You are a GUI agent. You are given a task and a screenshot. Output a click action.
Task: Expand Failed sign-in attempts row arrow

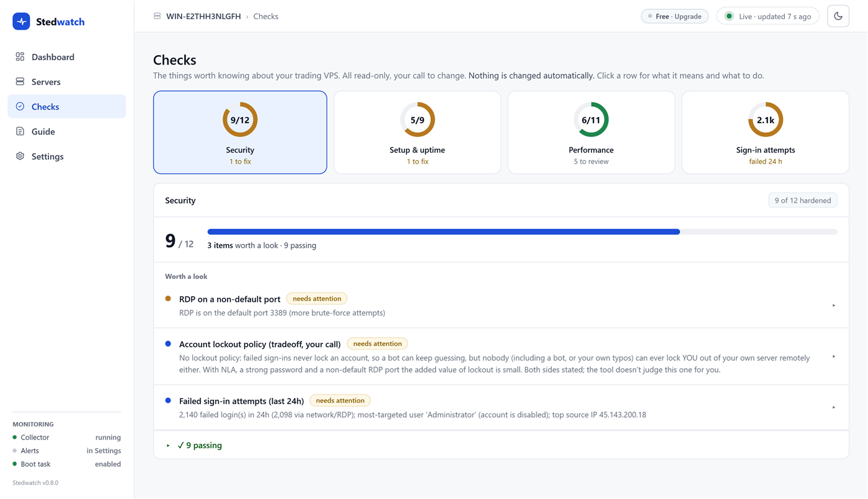point(834,407)
